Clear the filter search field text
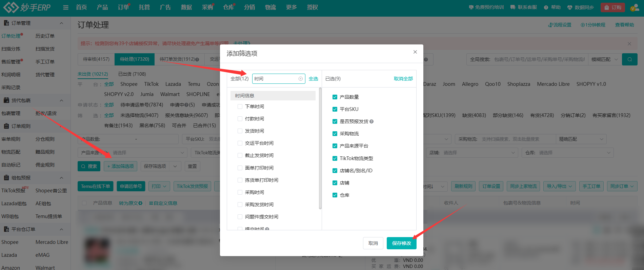Image resolution: width=644 pixels, height=270 pixels. click(300, 79)
